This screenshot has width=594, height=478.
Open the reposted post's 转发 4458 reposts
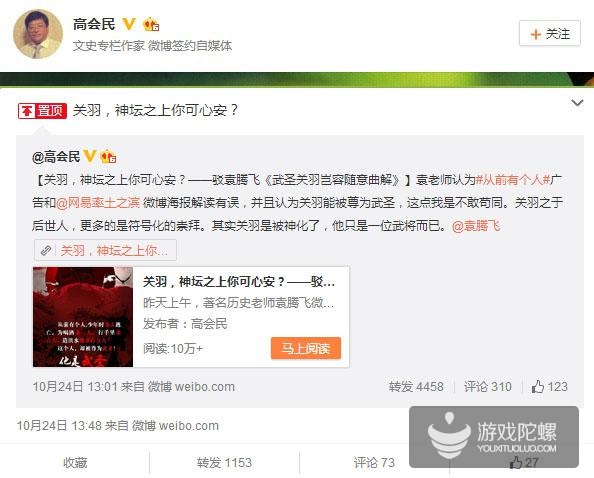click(x=416, y=387)
